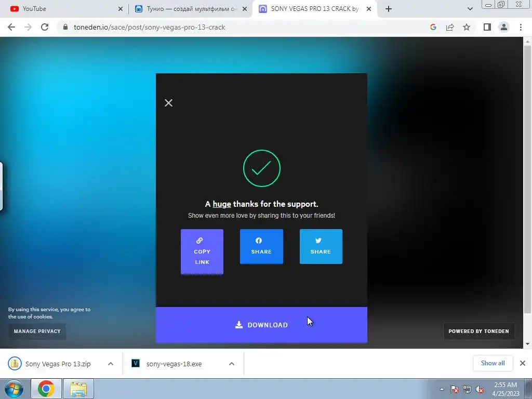The width and height of the screenshot is (532, 399).
Task: Click the Copy Link button
Action: coord(202,251)
